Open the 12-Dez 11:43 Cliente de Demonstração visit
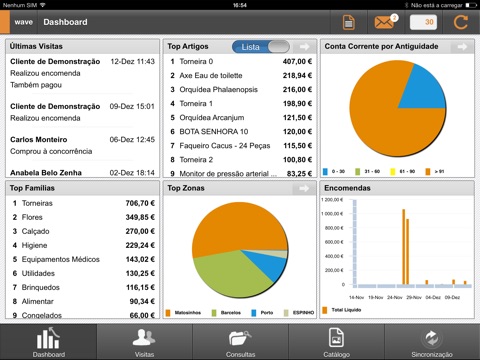Viewport: 480px width, 360px height. coord(82,73)
